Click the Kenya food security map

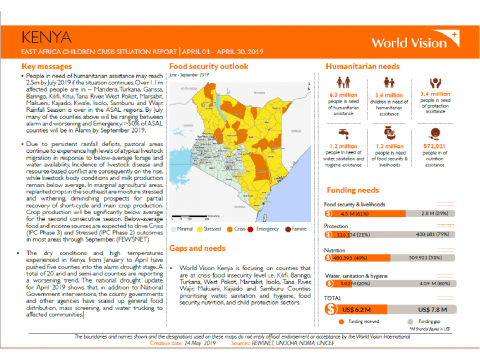coord(240,152)
